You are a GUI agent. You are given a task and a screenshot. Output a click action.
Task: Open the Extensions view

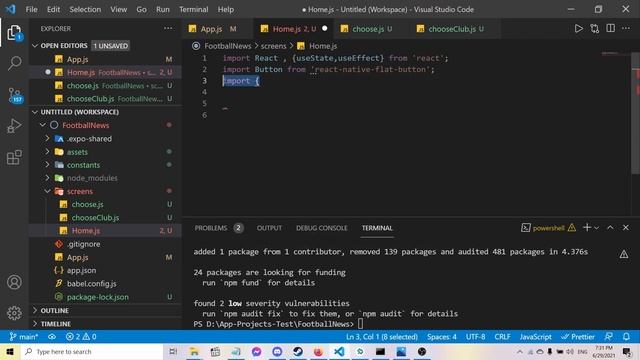14,157
